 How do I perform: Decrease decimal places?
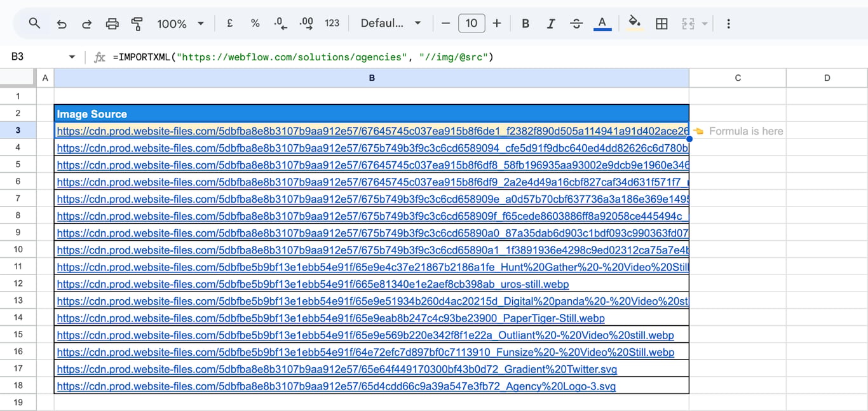click(x=280, y=24)
